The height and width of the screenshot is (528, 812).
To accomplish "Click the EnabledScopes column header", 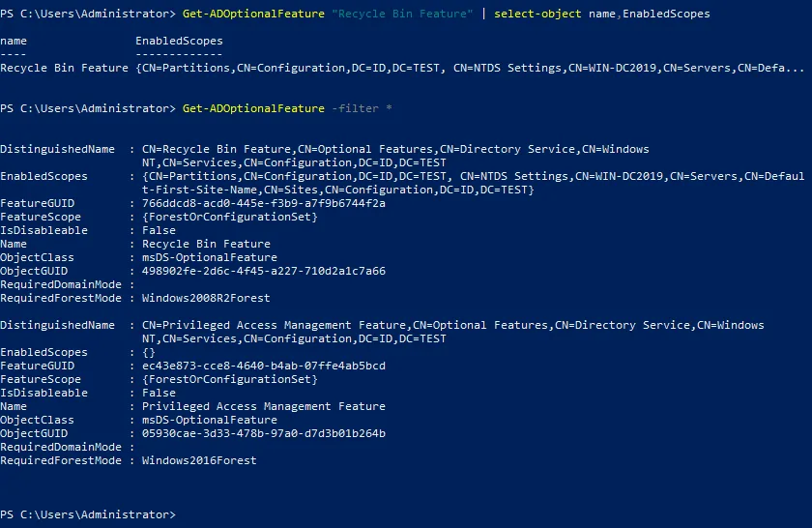I will click(x=179, y=42).
